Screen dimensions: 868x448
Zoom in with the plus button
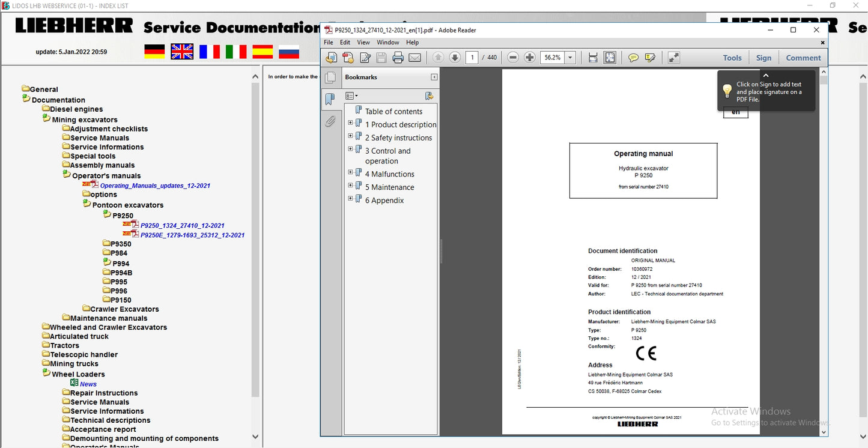(530, 58)
